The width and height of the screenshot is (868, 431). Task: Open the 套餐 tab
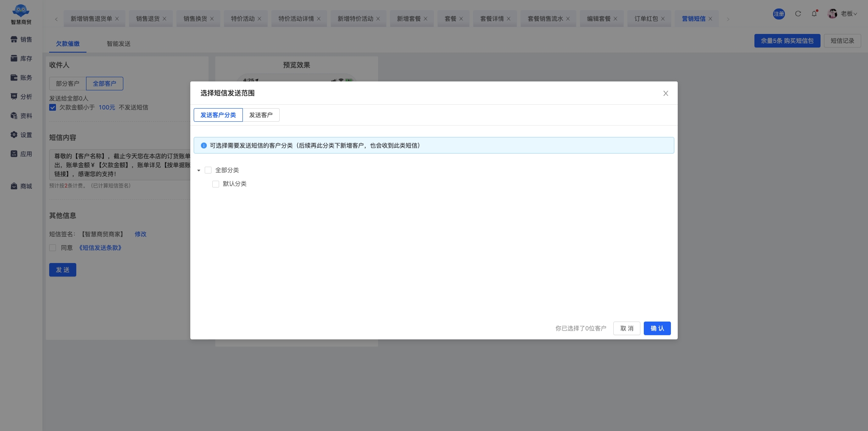(x=451, y=19)
